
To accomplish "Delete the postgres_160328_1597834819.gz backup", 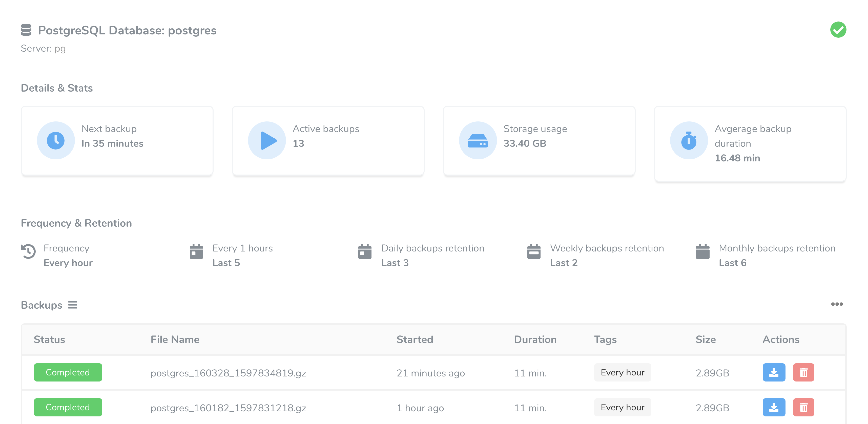I will click(804, 372).
